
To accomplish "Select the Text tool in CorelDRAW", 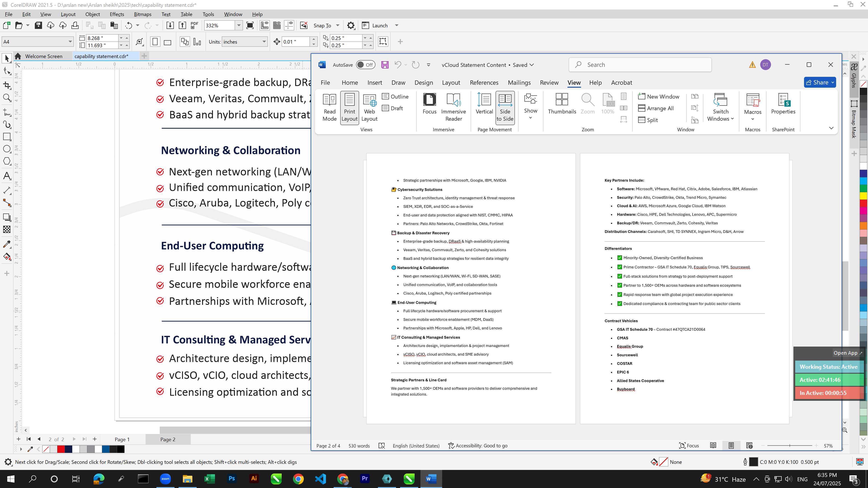I will [7, 176].
